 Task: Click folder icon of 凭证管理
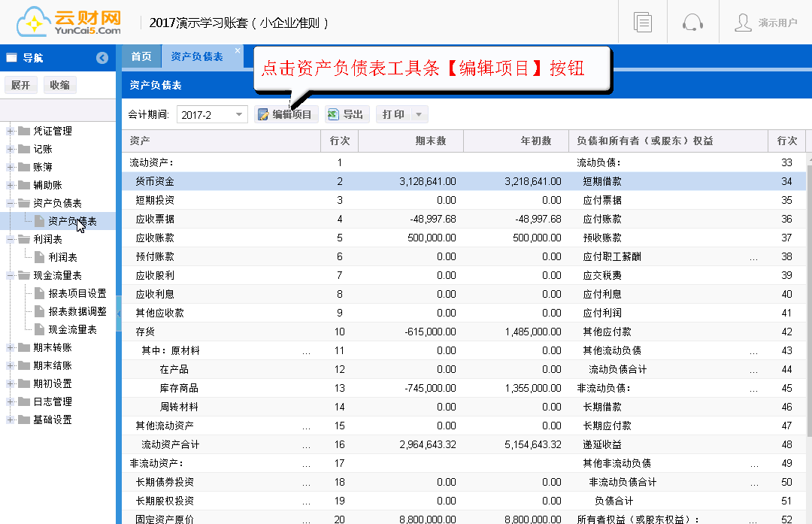point(24,131)
